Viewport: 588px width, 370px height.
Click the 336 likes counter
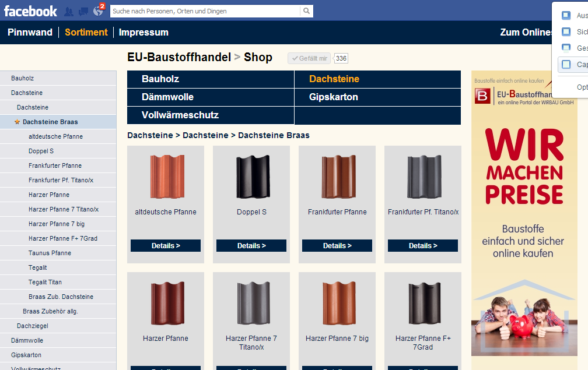(341, 58)
